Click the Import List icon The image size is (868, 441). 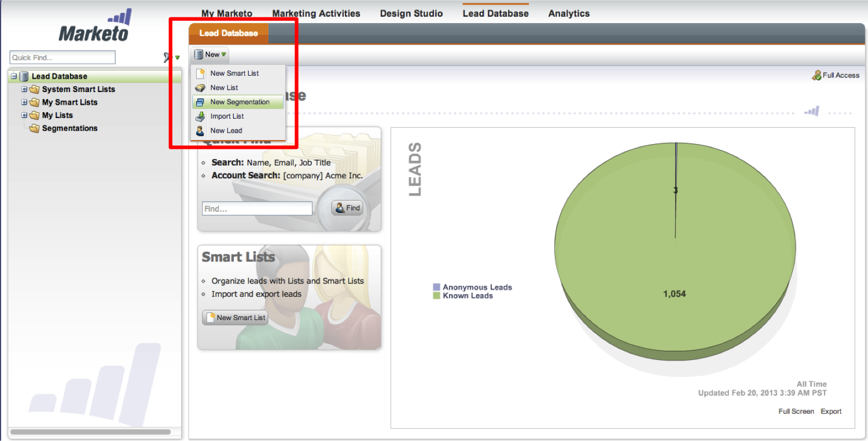click(200, 116)
